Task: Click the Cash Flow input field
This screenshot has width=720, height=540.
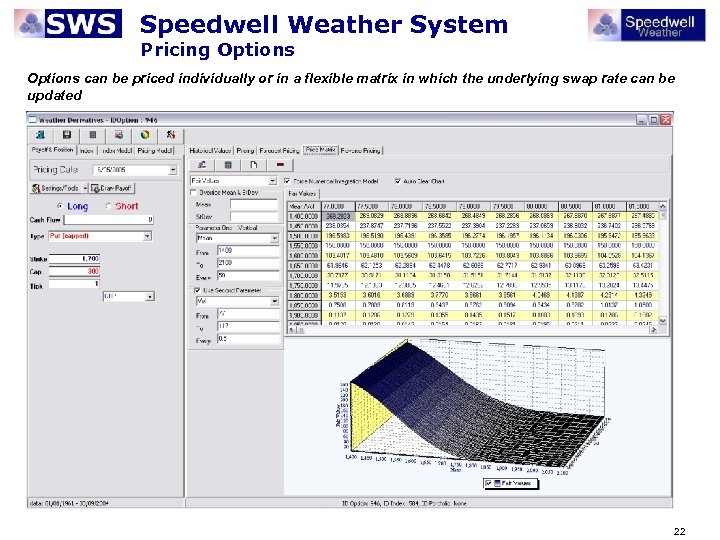Action: point(108,220)
